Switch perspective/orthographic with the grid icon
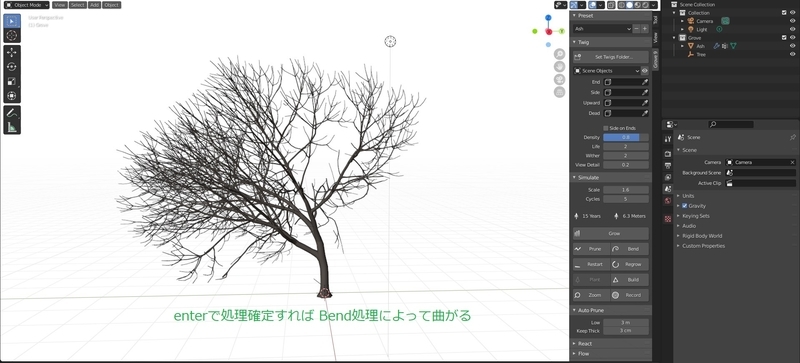Image resolution: width=800 pixels, height=363 pixels. click(560, 92)
